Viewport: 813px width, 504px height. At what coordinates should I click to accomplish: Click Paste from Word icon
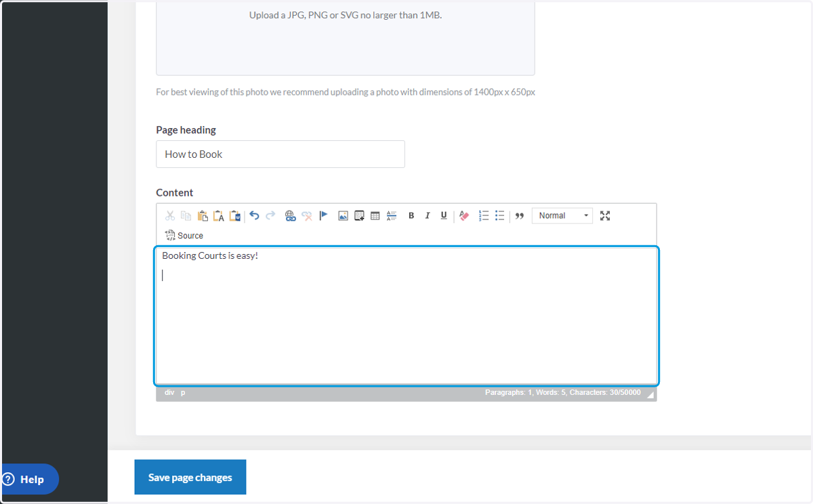point(235,215)
